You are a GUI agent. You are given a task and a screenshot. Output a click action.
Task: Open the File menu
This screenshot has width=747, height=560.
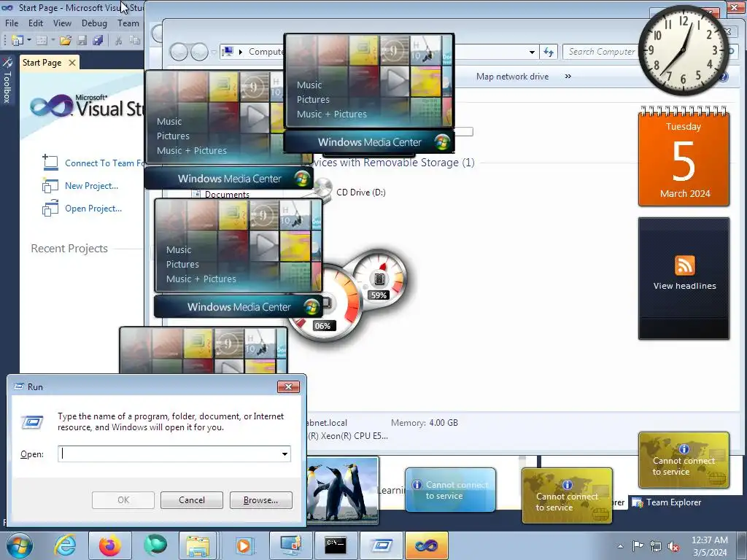pos(12,23)
